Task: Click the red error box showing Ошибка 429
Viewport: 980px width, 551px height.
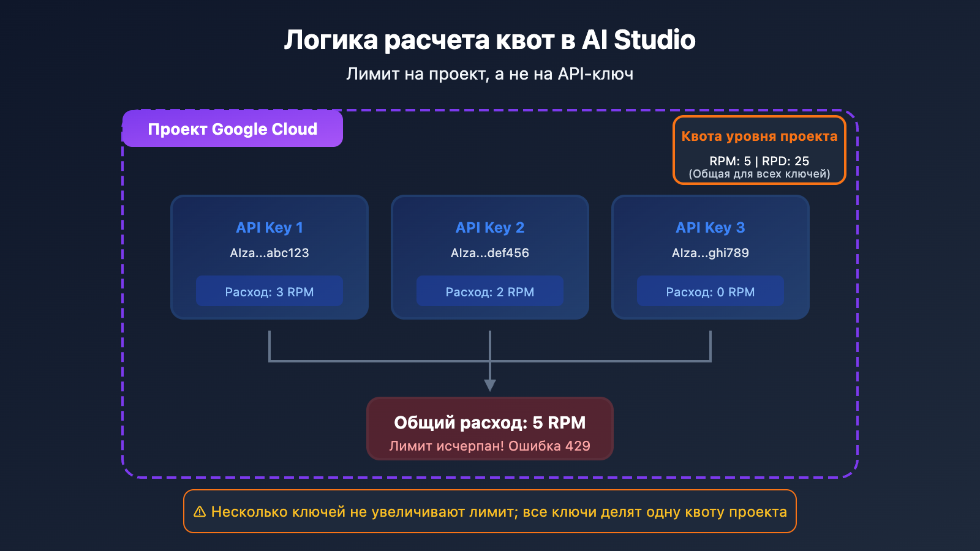Action: [489, 429]
